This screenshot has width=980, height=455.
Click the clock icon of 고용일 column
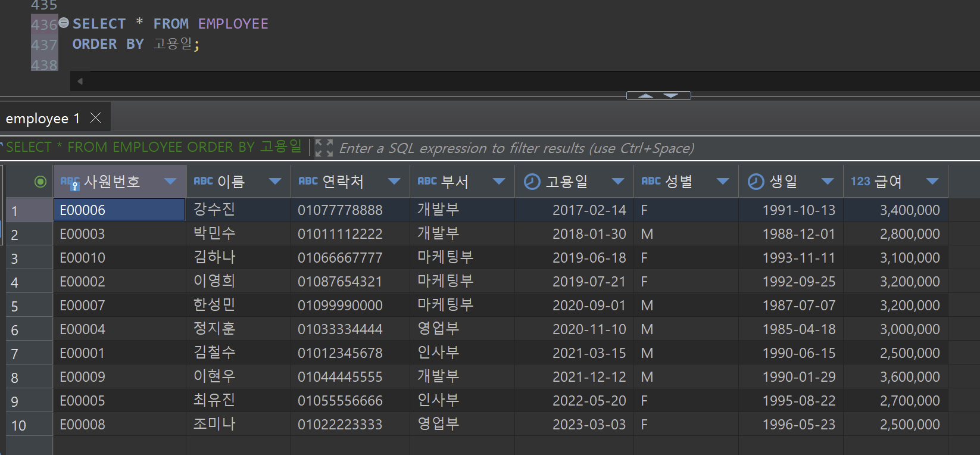[x=532, y=182]
